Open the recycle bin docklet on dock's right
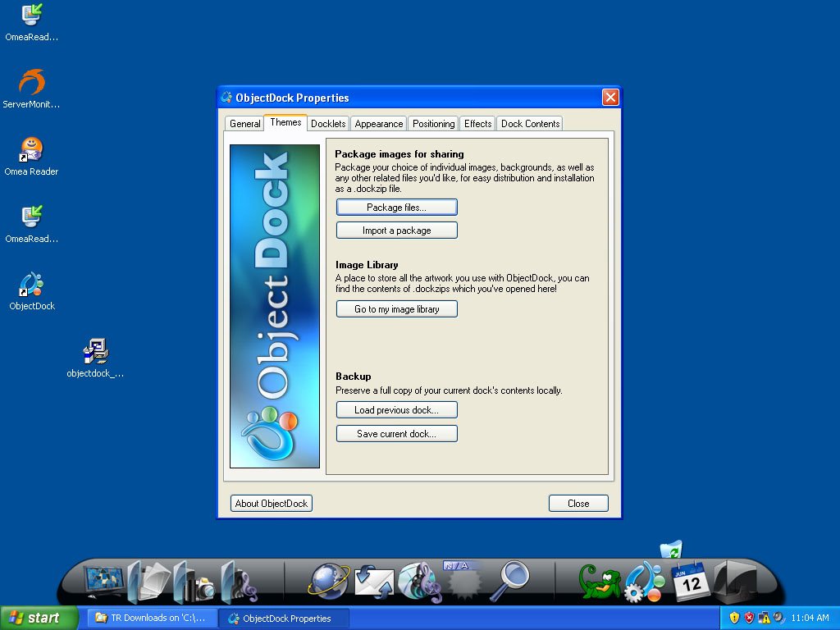 pyautogui.click(x=671, y=547)
